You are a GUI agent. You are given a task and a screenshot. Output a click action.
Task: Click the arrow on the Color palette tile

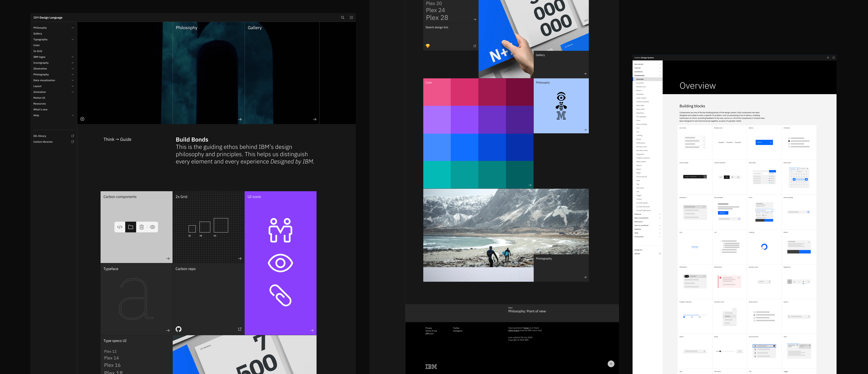pos(530,185)
